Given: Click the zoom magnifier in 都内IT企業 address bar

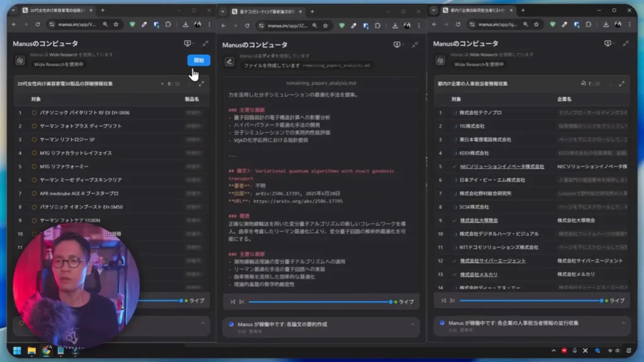Looking at the screenshot, I should (526, 25).
